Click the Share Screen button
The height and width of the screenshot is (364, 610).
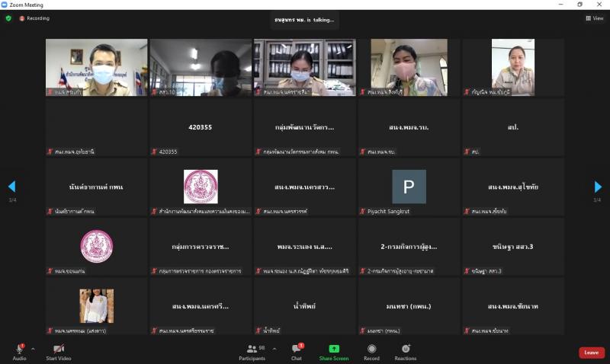click(334, 353)
